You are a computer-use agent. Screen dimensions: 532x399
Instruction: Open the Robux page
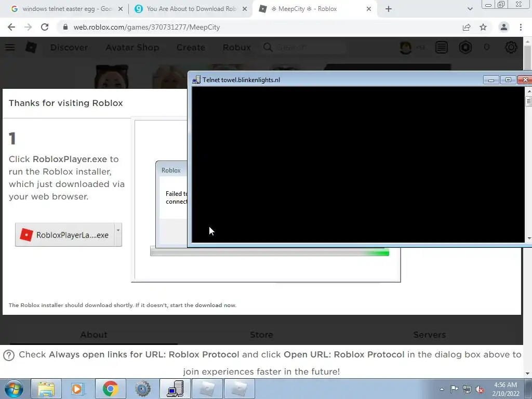point(236,47)
